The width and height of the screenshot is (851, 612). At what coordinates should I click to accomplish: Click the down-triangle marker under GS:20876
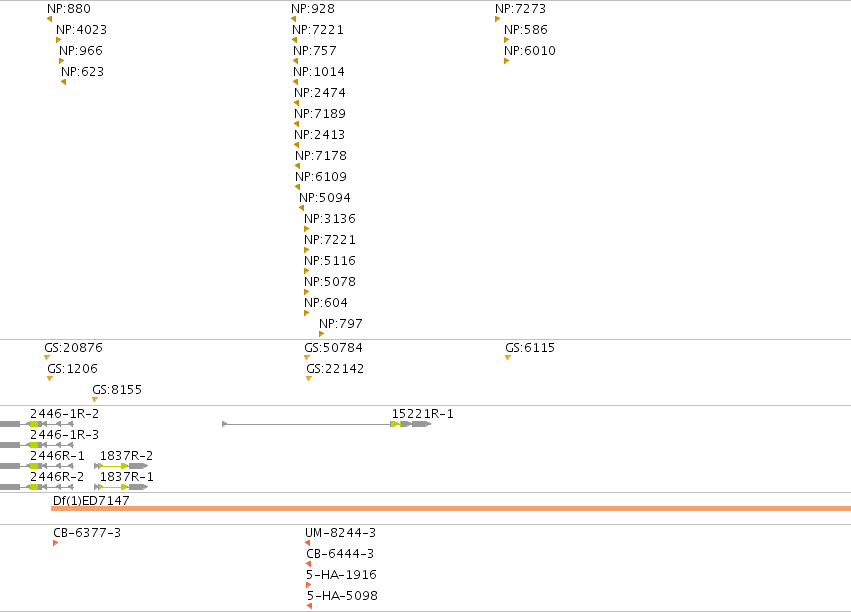point(47,358)
